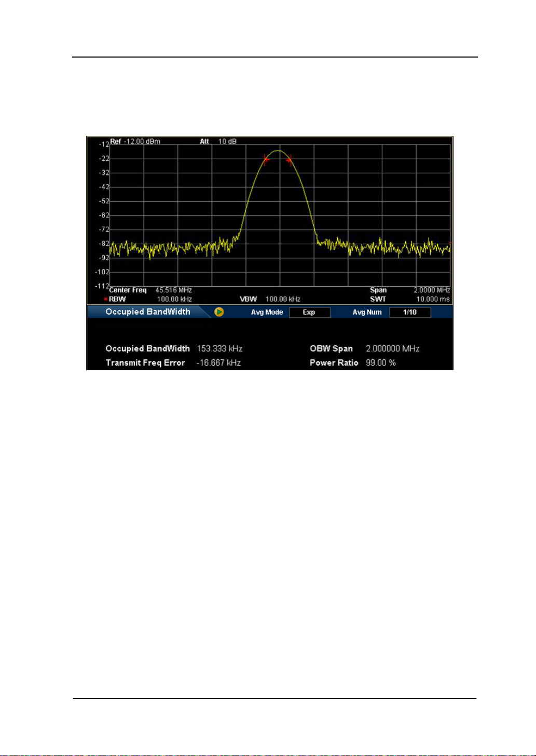The image size is (536, 756).
Task: Click the -52 axis label
Action: click(x=104, y=201)
